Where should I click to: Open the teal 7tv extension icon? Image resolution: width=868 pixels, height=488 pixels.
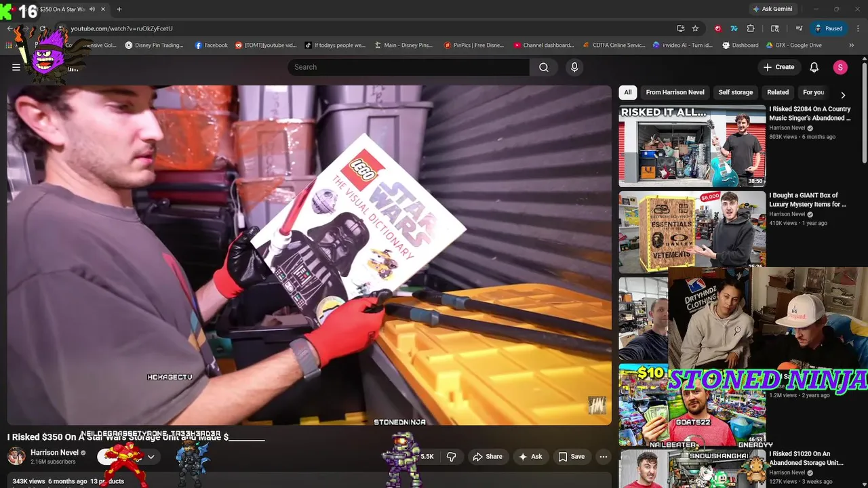[734, 28]
